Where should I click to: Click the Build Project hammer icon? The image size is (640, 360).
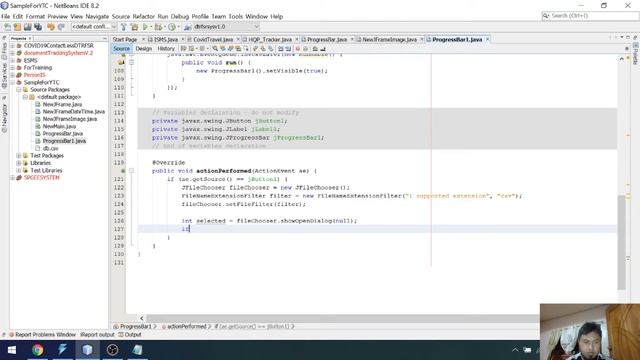coord(124,27)
